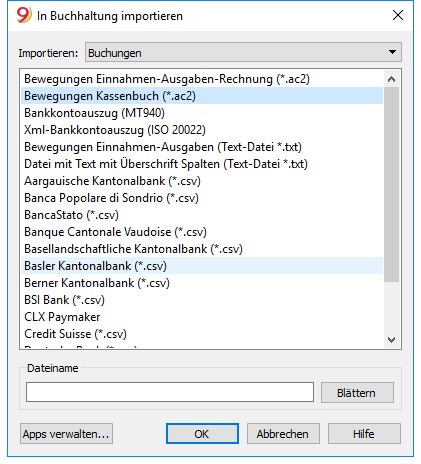The height and width of the screenshot is (464, 421).
Task: Select CLX Paymaker import format
Action: [x=202, y=317]
